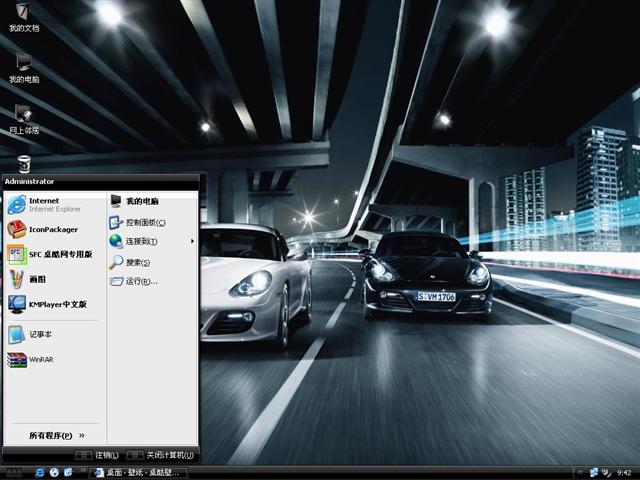Launch WinRAR from the Start menu

tap(40, 359)
